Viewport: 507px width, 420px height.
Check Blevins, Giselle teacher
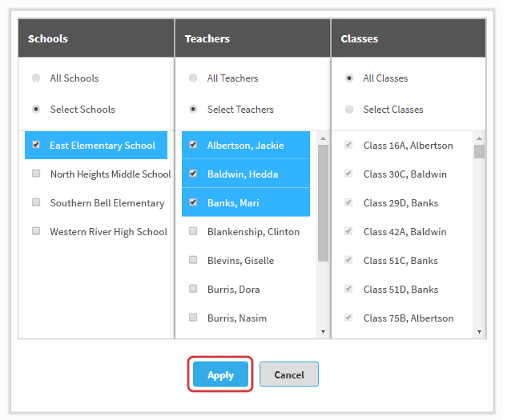[x=193, y=260]
